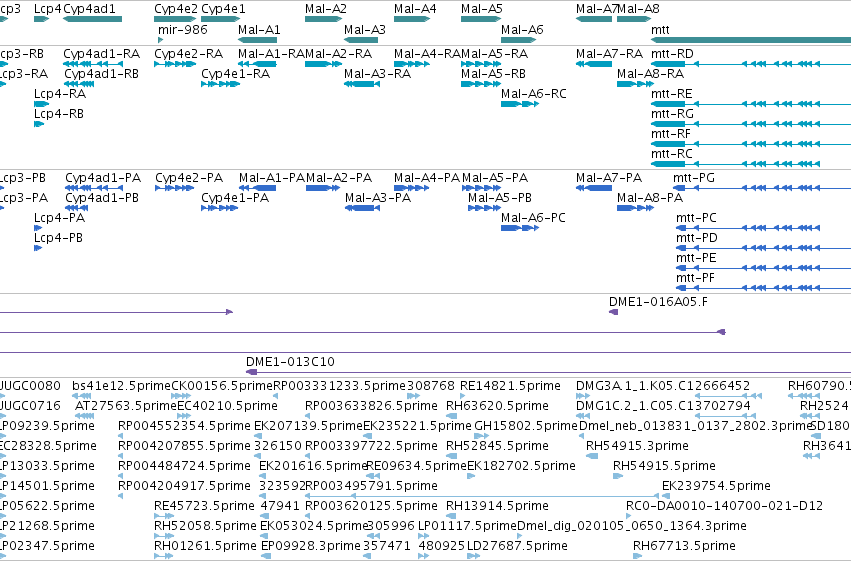Click the mtt gene label
Screen dimensions: 851x561
click(661, 29)
